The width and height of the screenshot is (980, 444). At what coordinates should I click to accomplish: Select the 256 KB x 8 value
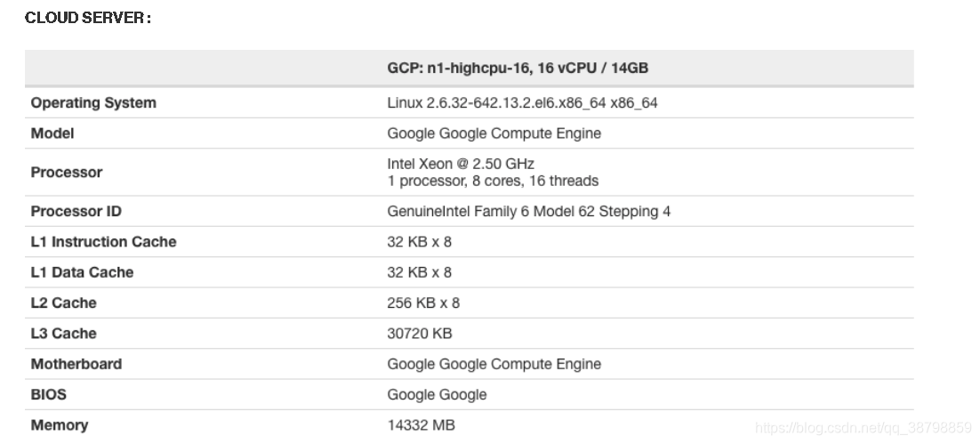point(423,303)
